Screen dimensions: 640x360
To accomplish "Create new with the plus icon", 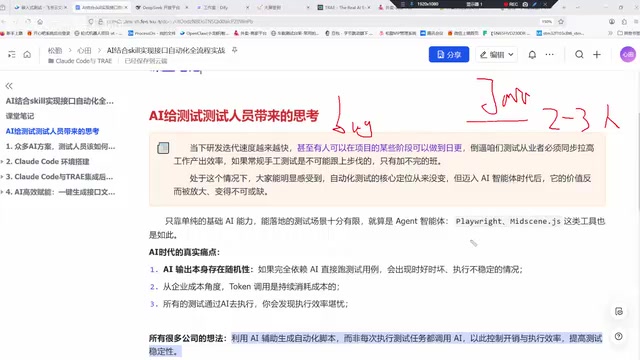I will [x=597, y=54].
